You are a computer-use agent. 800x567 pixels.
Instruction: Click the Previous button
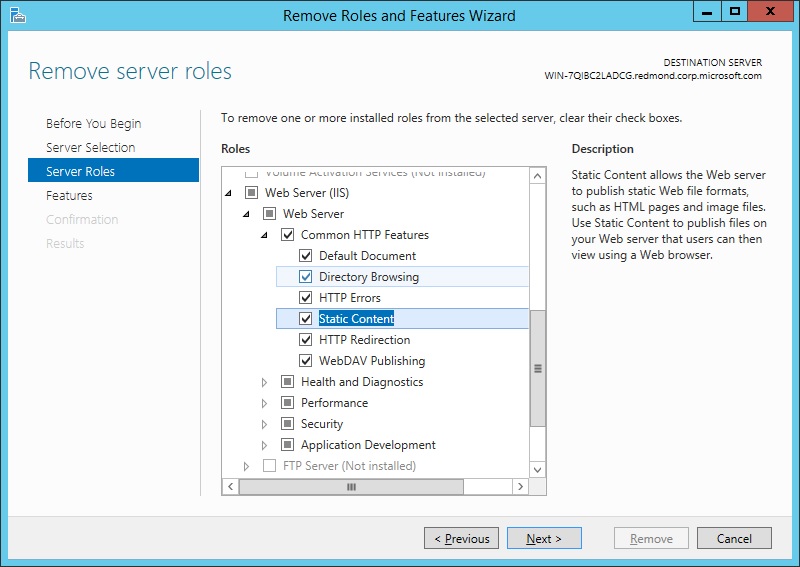point(461,538)
